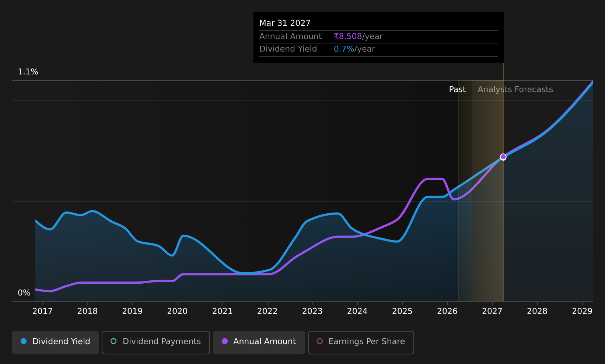Click the ₹8.508/year annual amount value
The height and width of the screenshot is (364, 605).
[x=358, y=36]
